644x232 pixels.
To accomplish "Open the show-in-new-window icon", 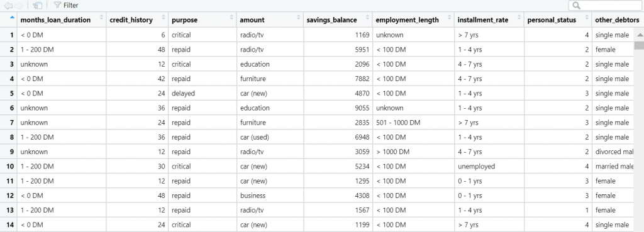I will tap(38, 5).
